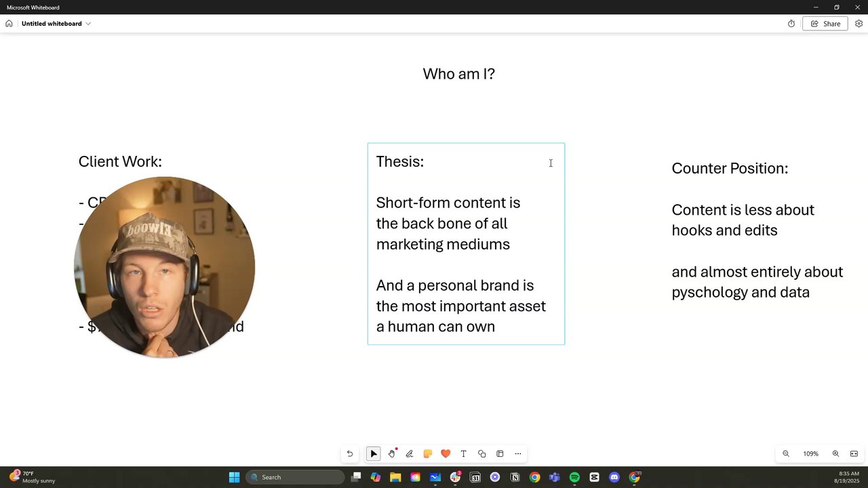Add a sticky note
The width and height of the screenshot is (868, 488).
pos(427,454)
